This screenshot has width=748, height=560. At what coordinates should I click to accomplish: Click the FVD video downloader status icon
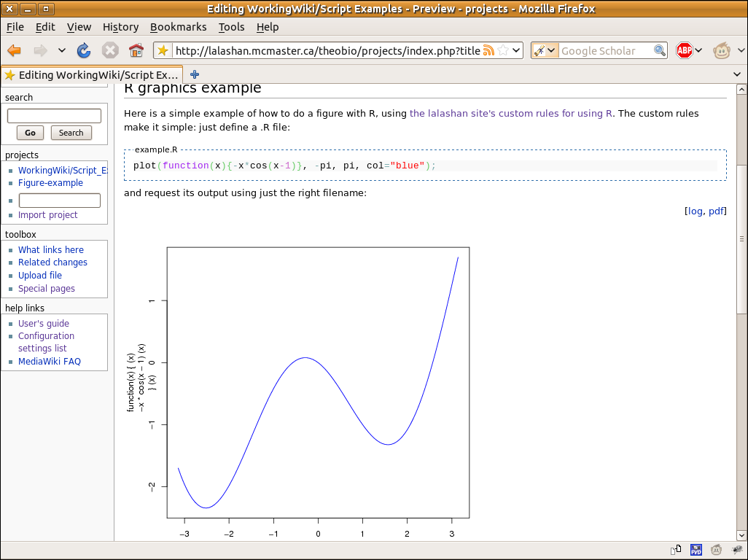pos(696,550)
